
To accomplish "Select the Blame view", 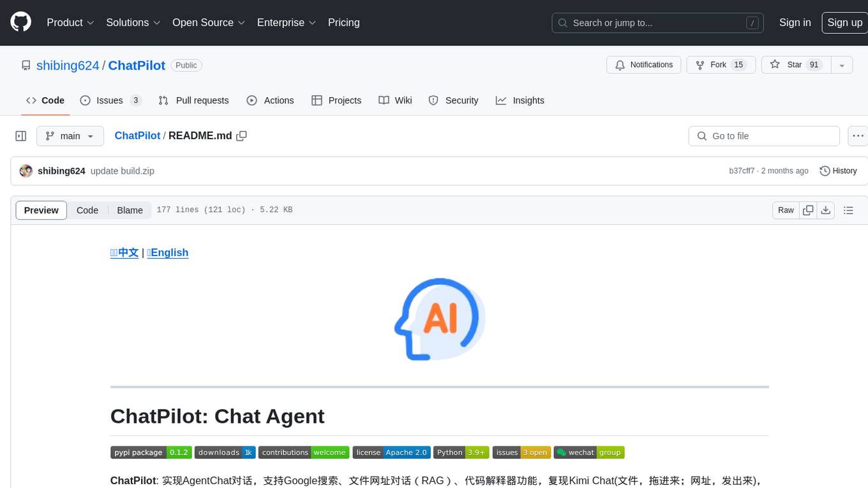I will pos(130,210).
